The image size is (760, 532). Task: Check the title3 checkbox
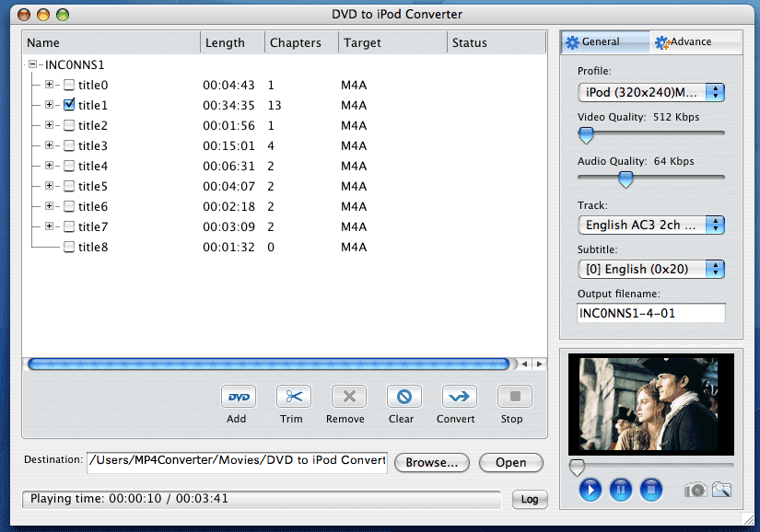69,145
